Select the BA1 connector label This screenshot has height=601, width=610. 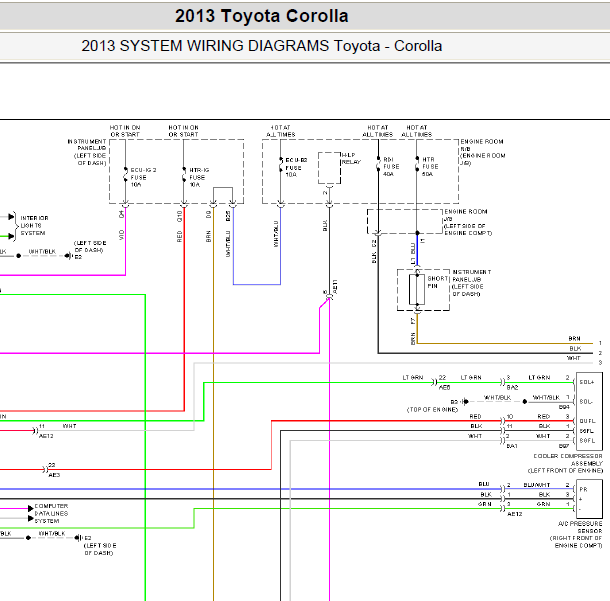coord(512,446)
